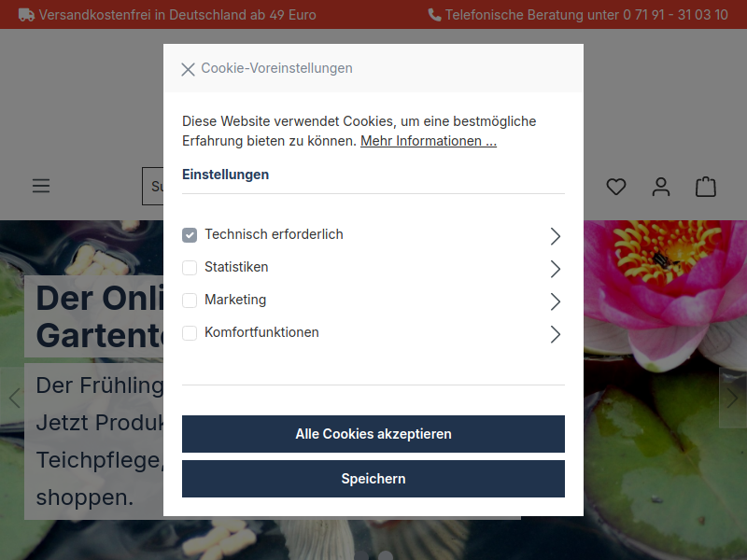Enable the Marketing checkbox
Image resolution: width=747 pixels, height=560 pixels.
[x=190, y=300]
